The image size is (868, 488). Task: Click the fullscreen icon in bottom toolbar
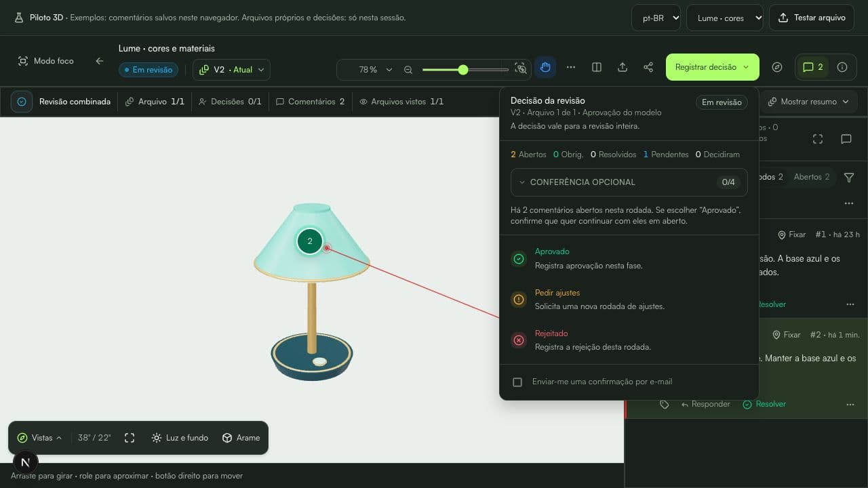pyautogui.click(x=130, y=438)
